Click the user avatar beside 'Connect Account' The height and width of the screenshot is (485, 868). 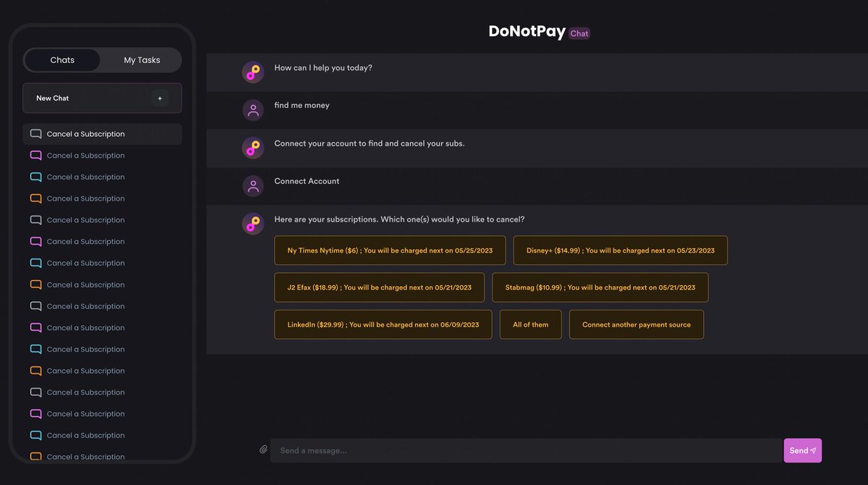click(253, 186)
